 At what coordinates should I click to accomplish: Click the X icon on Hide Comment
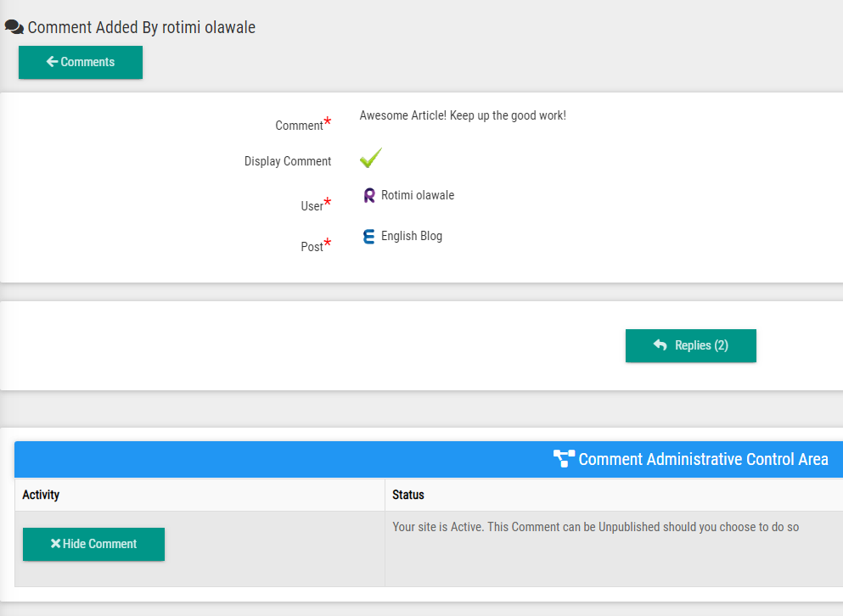55,544
